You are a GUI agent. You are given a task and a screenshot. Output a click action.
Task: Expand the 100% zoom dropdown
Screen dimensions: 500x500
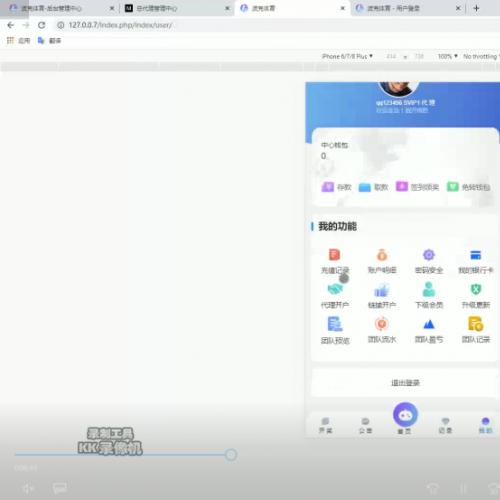coord(448,56)
